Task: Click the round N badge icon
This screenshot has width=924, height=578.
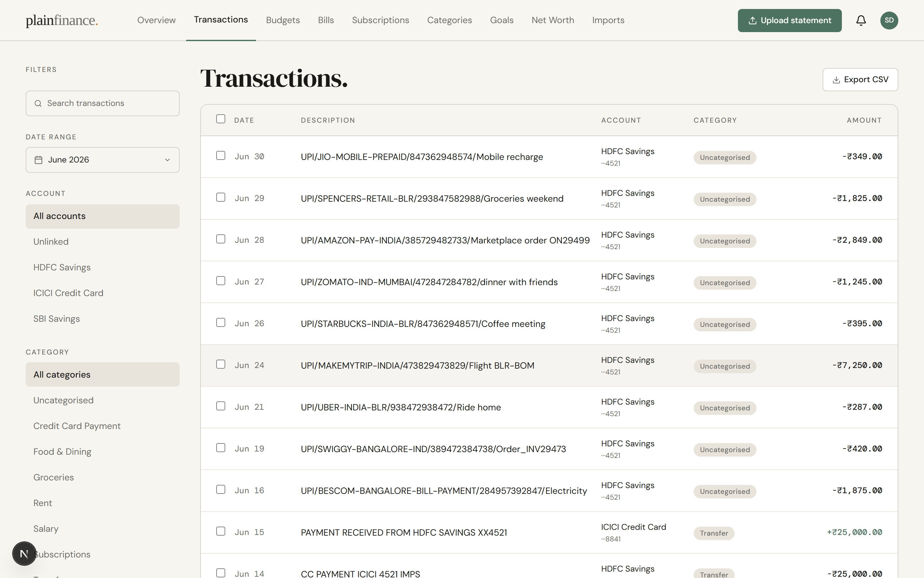Action: pyautogui.click(x=24, y=553)
